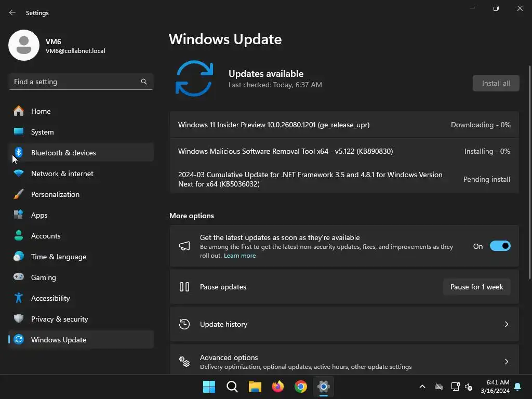Image resolution: width=532 pixels, height=399 pixels.
Task: Go to Bluetooth & devices
Action: coord(81,152)
